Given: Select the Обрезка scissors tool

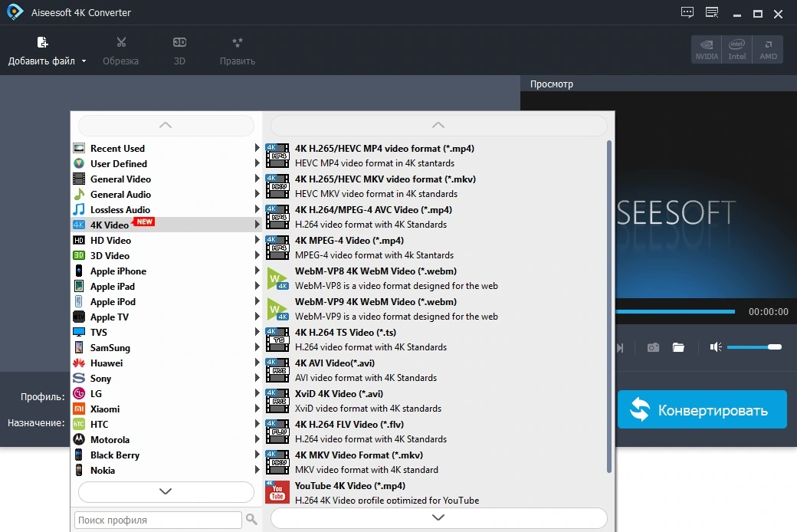Looking at the screenshot, I should point(121,42).
